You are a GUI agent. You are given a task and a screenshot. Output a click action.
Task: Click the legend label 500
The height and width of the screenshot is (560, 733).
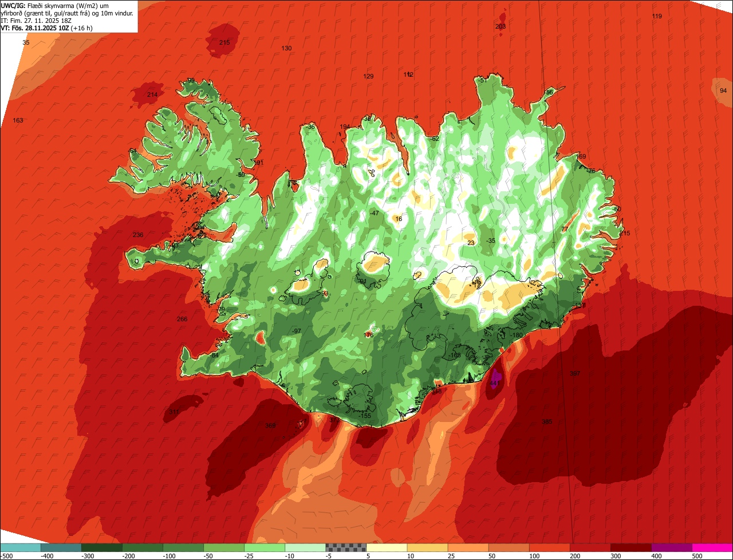[697, 555]
